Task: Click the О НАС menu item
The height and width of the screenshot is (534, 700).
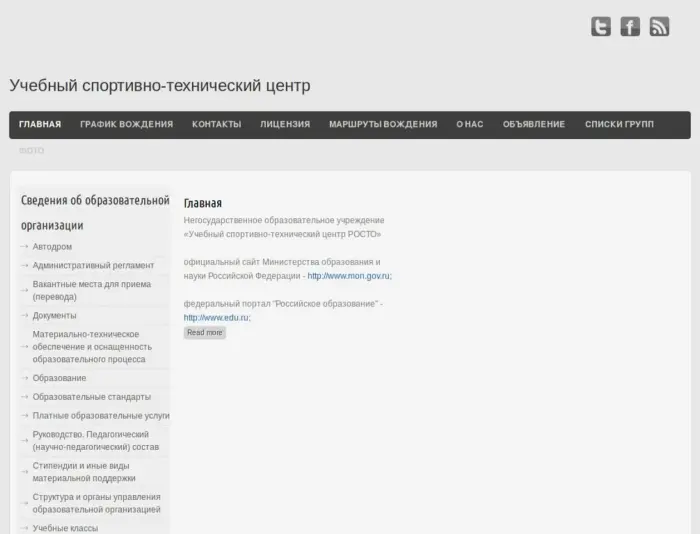Action: pos(470,125)
